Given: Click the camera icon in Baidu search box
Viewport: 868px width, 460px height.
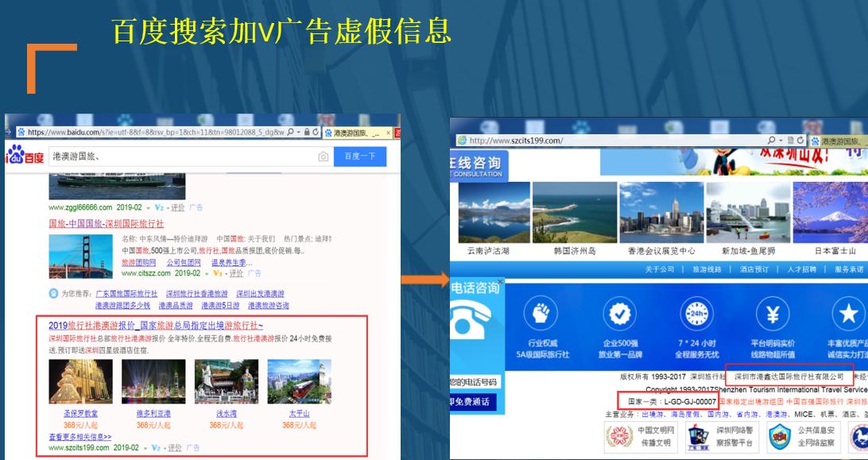Looking at the screenshot, I should click(x=322, y=156).
